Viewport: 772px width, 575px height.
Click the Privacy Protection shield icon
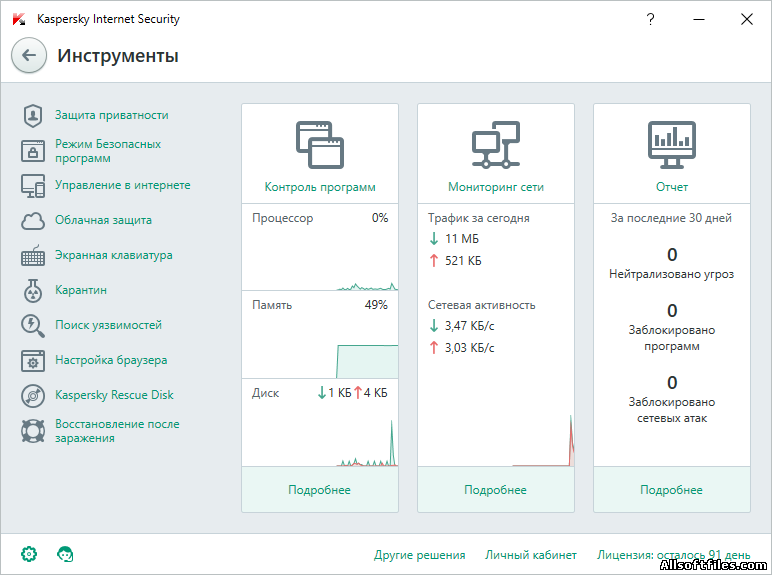[x=33, y=116]
